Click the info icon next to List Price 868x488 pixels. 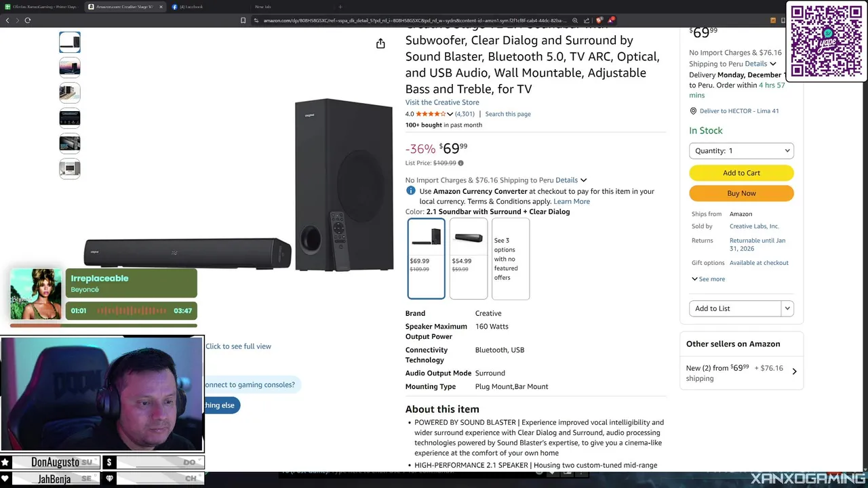(x=461, y=163)
